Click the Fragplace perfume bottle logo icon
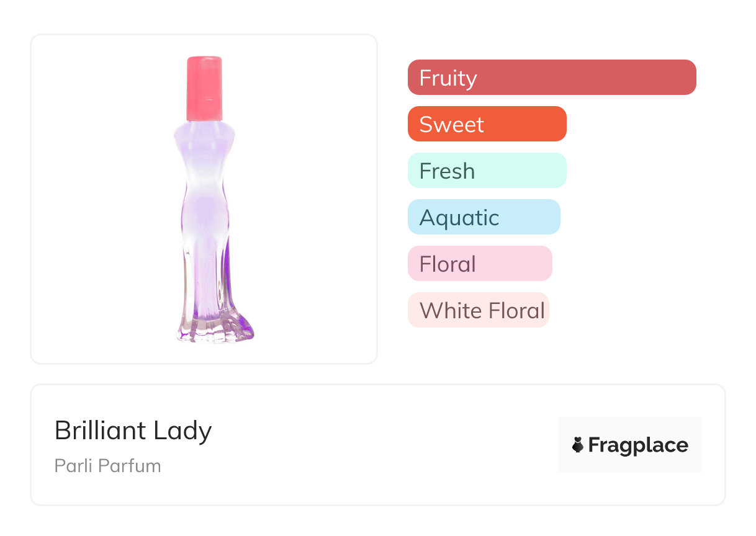The image size is (756, 536). [578, 445]
